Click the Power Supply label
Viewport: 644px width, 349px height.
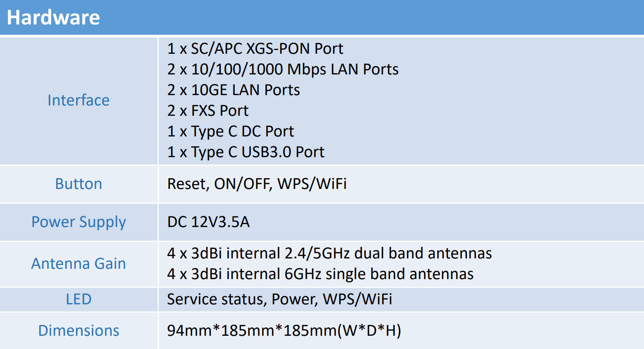coord(79,222)
